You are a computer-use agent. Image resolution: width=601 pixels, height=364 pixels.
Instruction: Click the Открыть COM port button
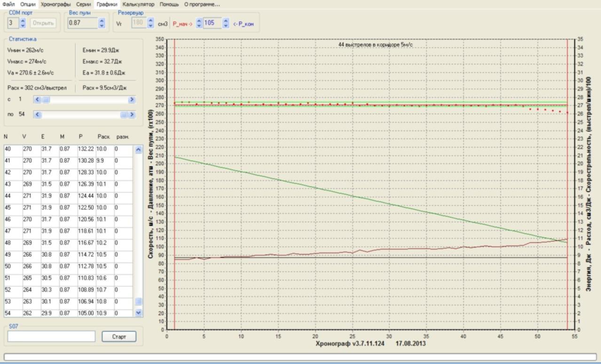point(43,23)
